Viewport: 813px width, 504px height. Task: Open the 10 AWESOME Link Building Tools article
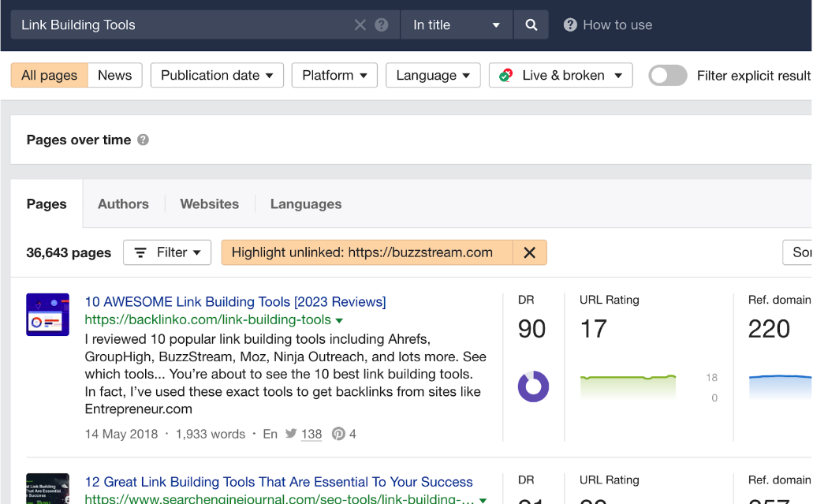pyautogui.click(x=235, y=301)
